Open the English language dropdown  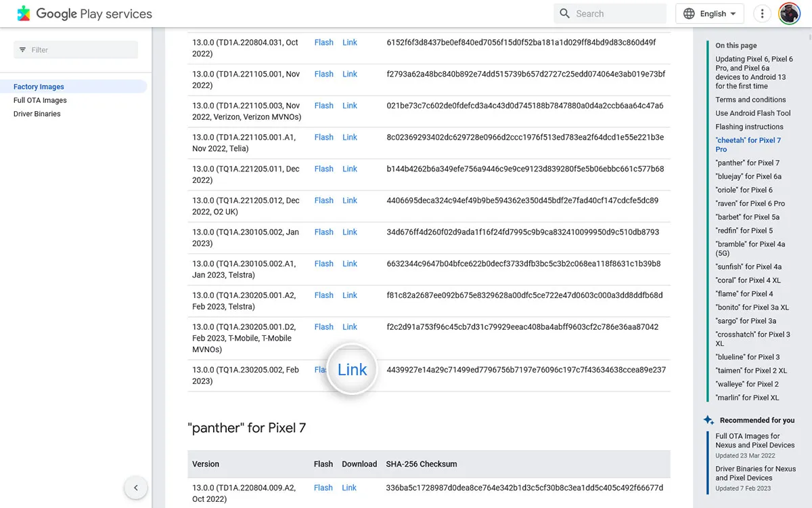pos(709,14)
